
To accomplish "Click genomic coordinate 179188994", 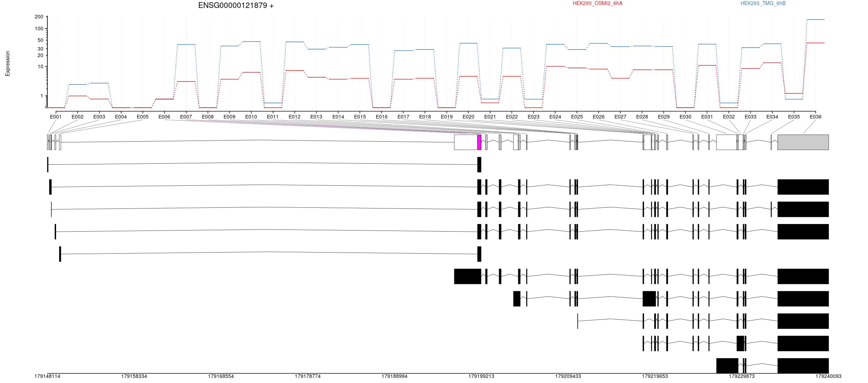I will click(x=395, y=376).
